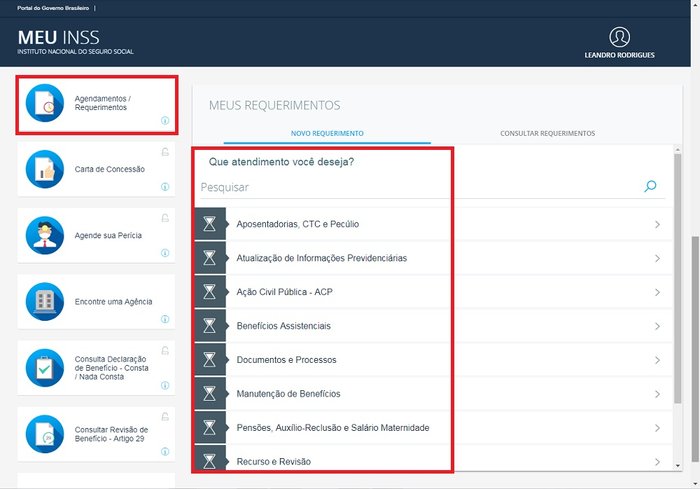Open the user profile avatar icon
Viewport: 700px width, 489px height.
click(620, 37)
